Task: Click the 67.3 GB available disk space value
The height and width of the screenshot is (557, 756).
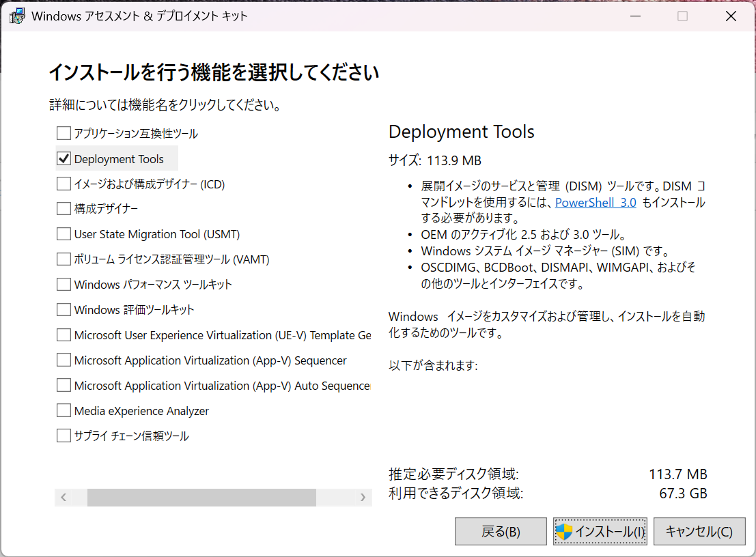Action: click(x=683, y=494)
